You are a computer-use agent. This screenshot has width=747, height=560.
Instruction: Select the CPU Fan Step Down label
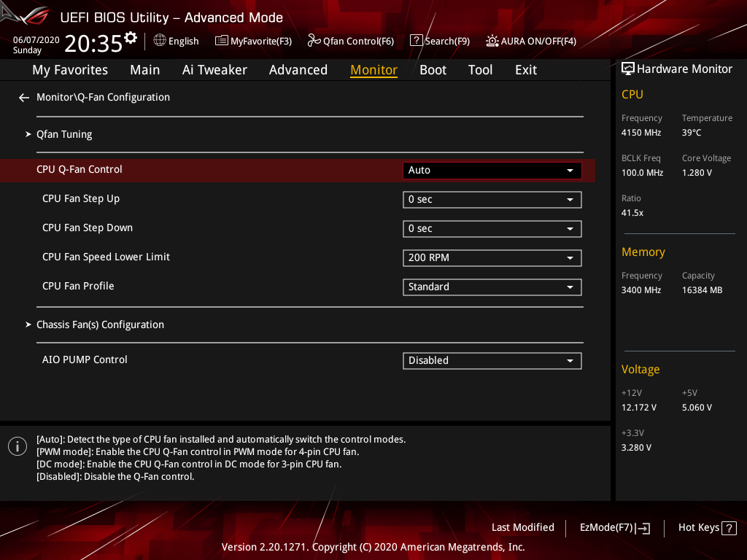(x=88, y=227)
